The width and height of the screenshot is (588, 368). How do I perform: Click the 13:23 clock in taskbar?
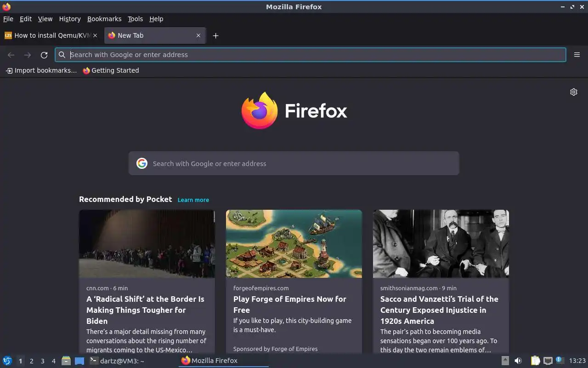[x=577, y=361]
